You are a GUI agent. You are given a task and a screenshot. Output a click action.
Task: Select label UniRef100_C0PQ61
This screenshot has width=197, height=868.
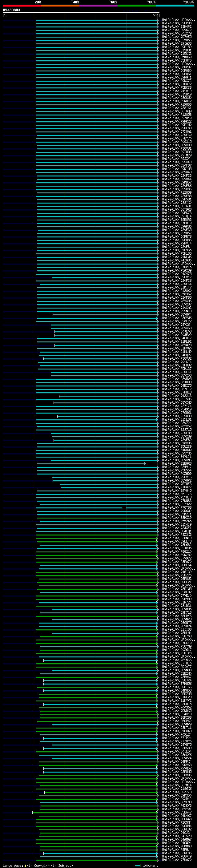[177, 74]
